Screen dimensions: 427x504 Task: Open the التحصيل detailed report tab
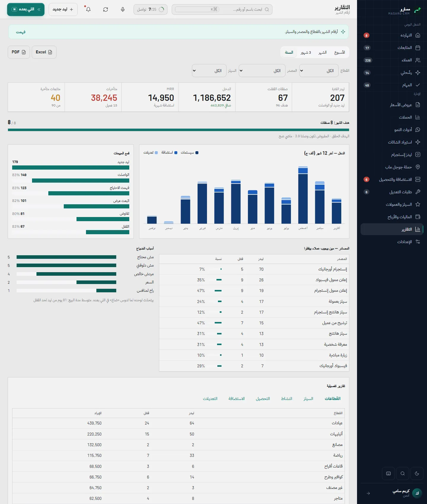263,399
